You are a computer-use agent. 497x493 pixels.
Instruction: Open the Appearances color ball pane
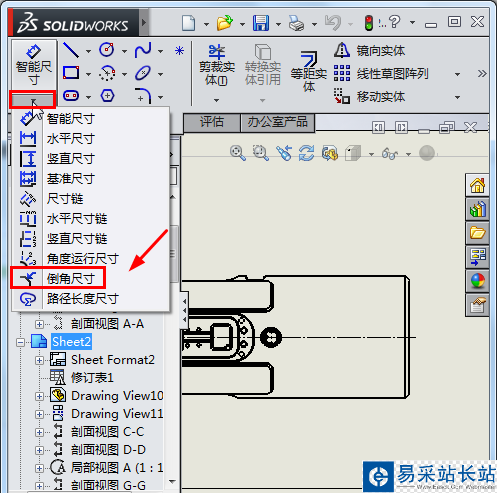point(477,281)
